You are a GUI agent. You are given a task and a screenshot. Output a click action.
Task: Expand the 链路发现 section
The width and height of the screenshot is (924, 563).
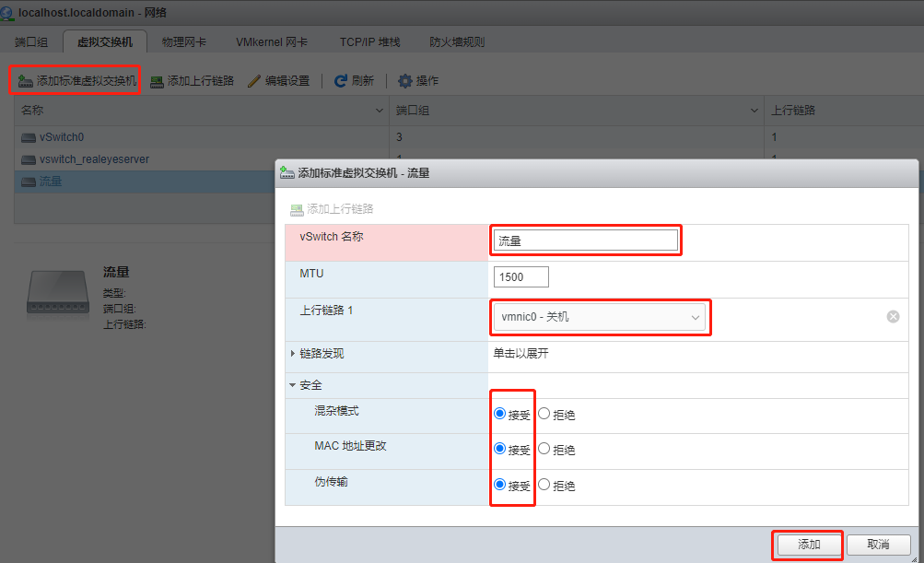(x=293, y=353)
